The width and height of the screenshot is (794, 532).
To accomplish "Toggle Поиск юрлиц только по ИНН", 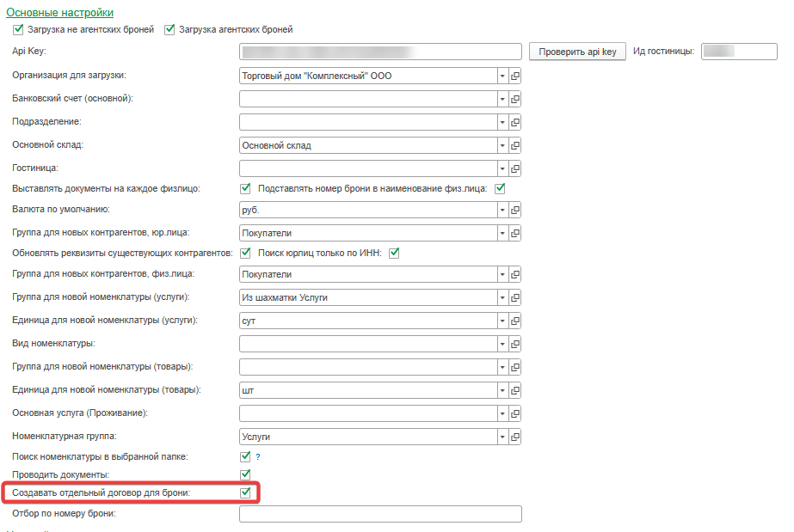I will point(395,253).
